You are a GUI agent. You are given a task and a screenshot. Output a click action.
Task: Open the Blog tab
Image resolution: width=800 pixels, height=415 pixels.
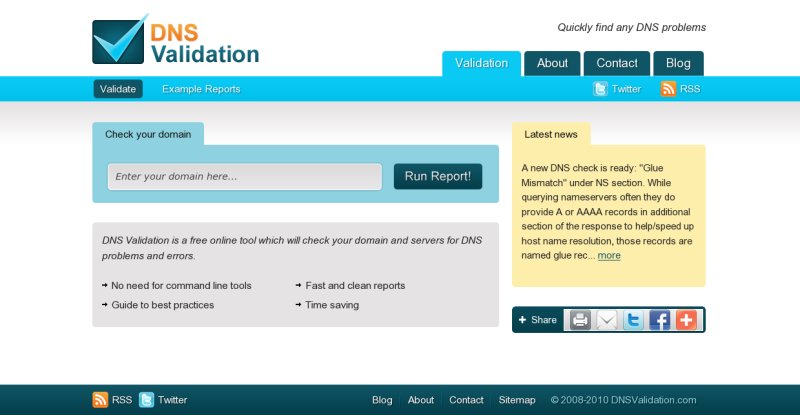click(678, 63)
